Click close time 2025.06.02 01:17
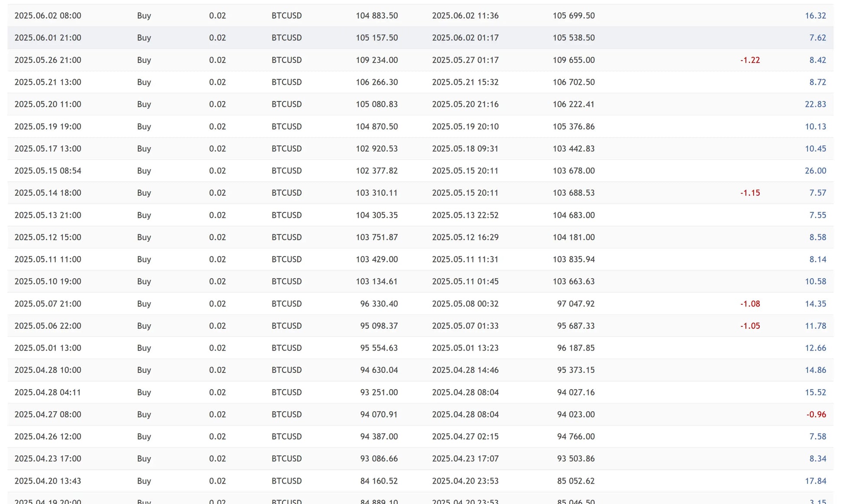843x504 pixels. [x=465, y=38]
